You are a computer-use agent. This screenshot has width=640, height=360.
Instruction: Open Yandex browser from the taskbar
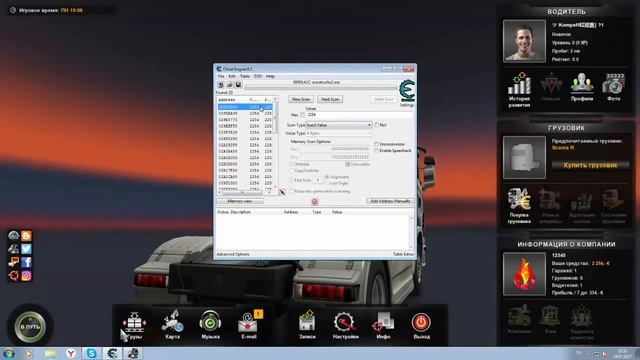pos(71,353)
